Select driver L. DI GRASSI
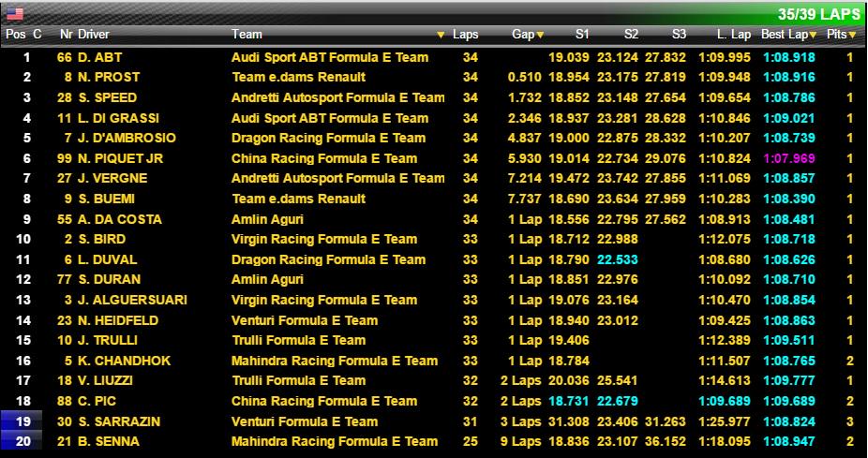Viewport: 868px width, 458px height. (118, 118)
